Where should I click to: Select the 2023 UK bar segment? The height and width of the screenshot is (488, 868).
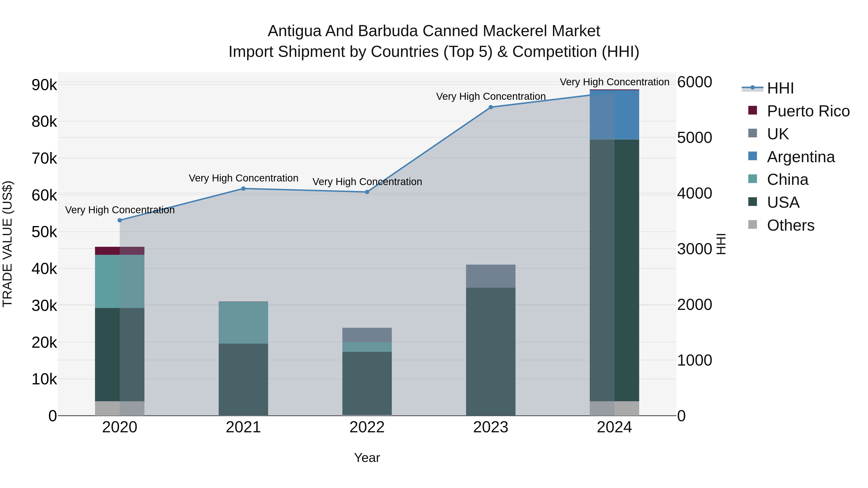pyautogui.click(x=491, y=276)
